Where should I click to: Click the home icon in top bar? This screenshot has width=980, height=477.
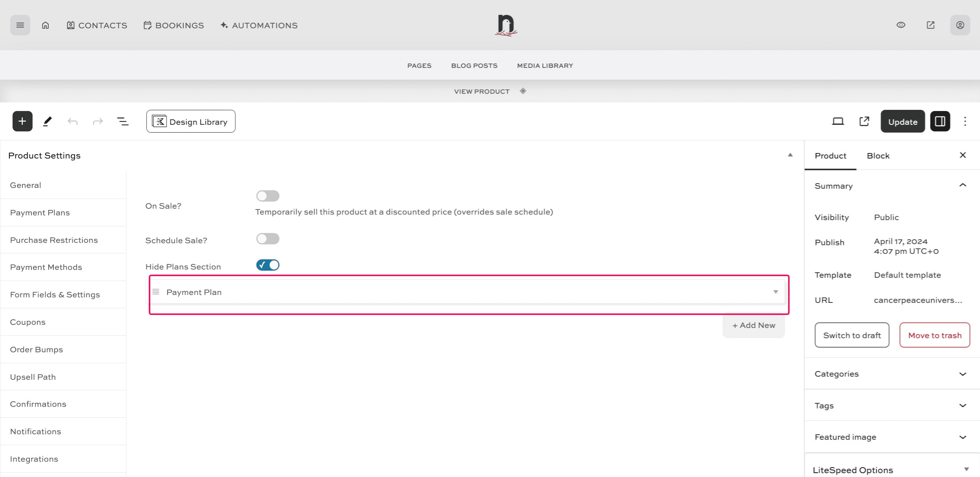[x=46, y=25]
